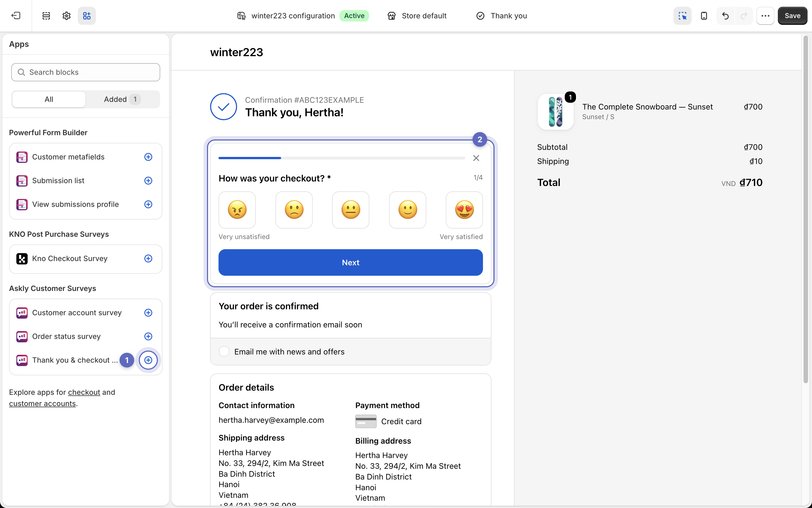
Task: Select the slightly frowning face rating
Action: pyautogui.click(x=294, y=210)
